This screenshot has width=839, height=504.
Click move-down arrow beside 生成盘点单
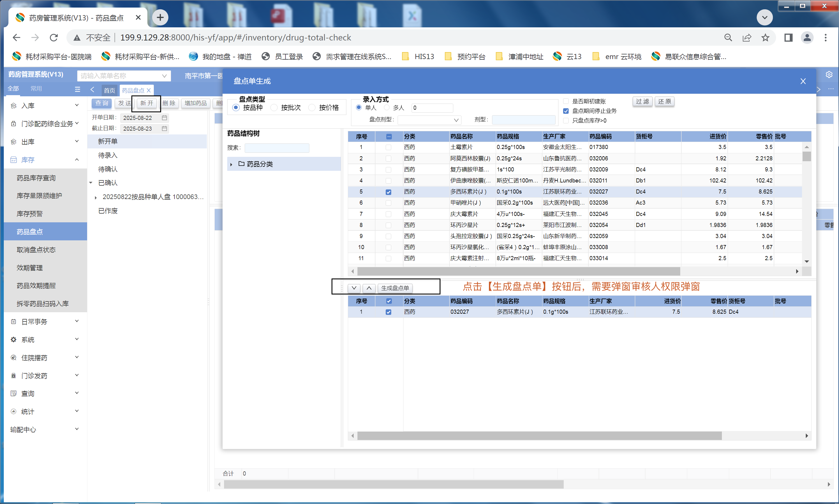coord(354,288)
